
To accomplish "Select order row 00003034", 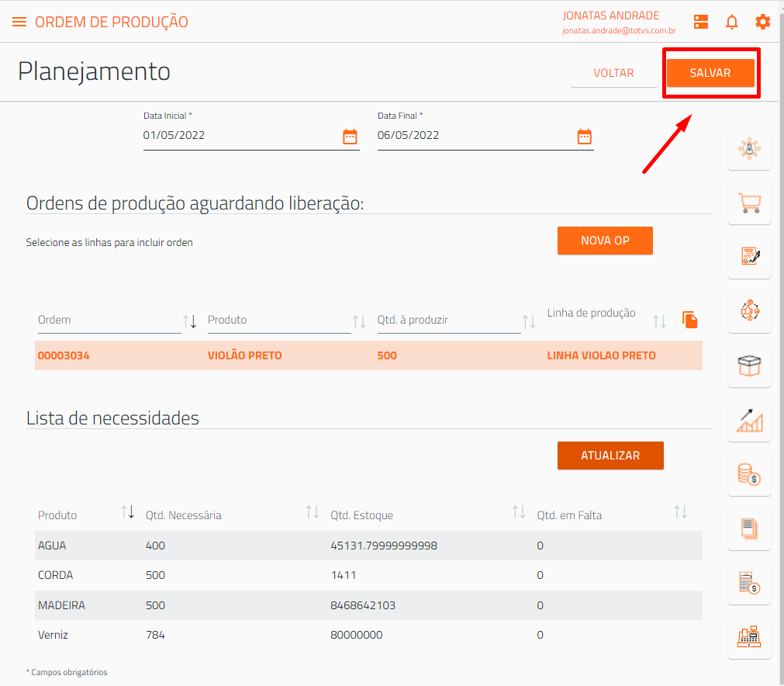I will click(368, 355).
